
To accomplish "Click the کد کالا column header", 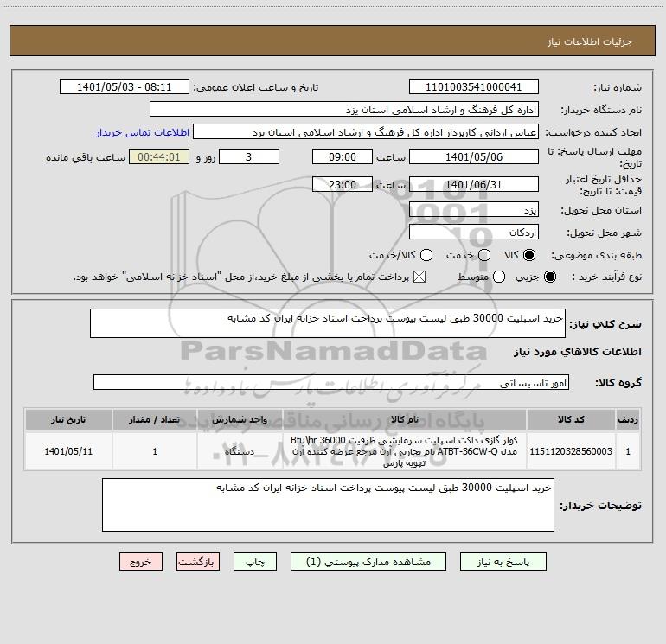I will coord(571,419).
